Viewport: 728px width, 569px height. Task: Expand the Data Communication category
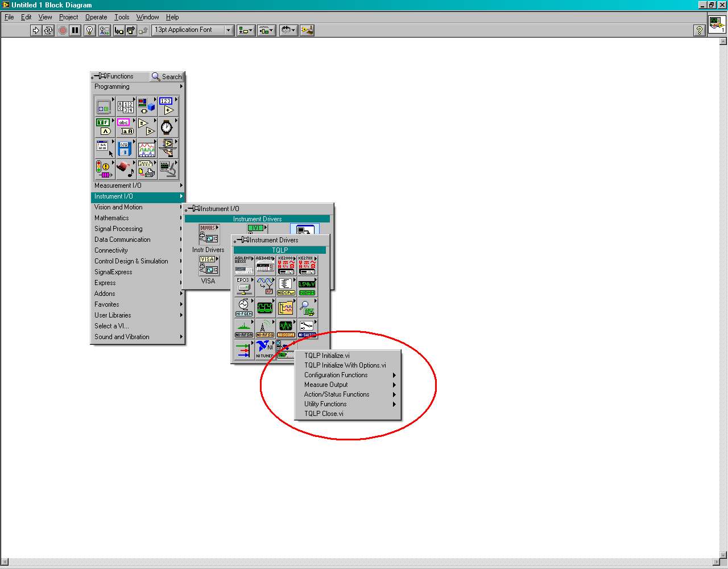pos(138,240)
